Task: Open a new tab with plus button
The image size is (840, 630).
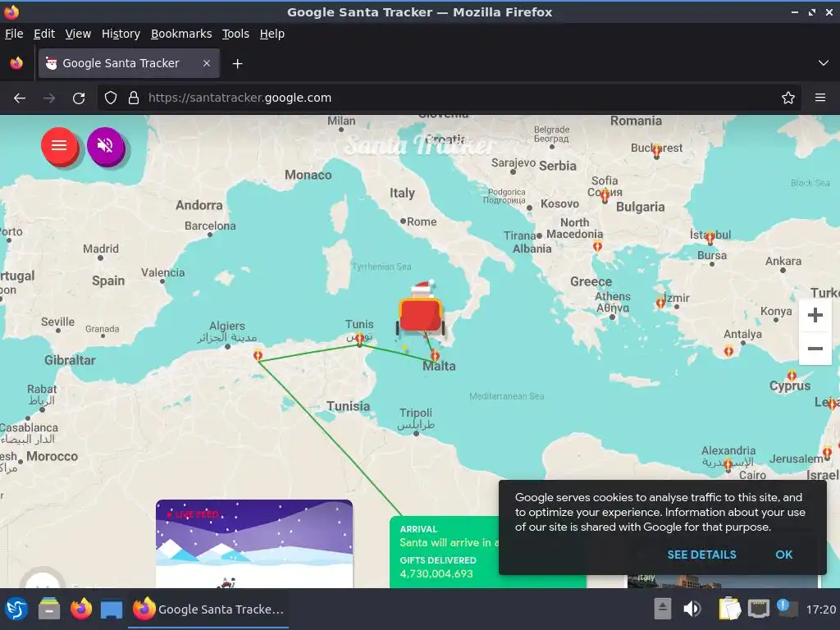Action: (237, 64)
